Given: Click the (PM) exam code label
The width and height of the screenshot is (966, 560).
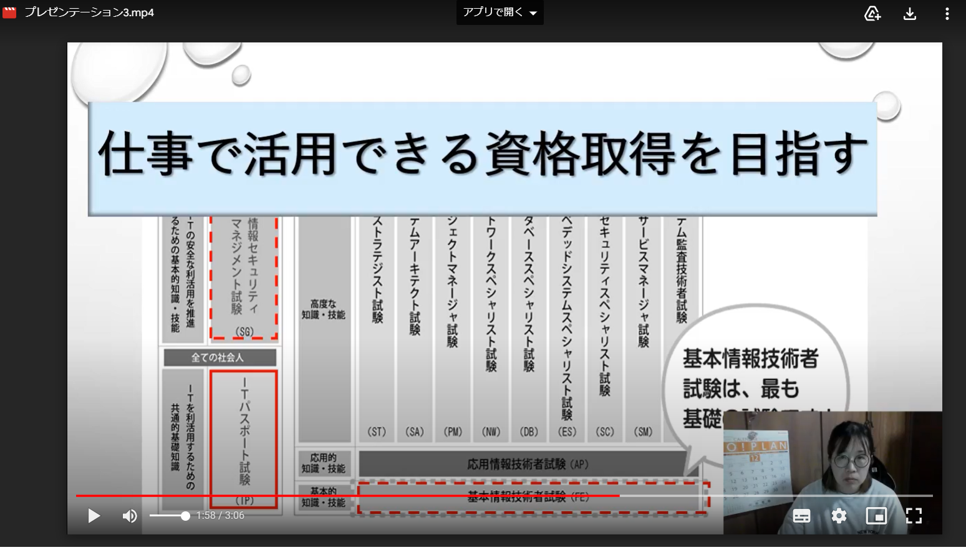Looking at the screenshot, I should [x=453, y=432].
